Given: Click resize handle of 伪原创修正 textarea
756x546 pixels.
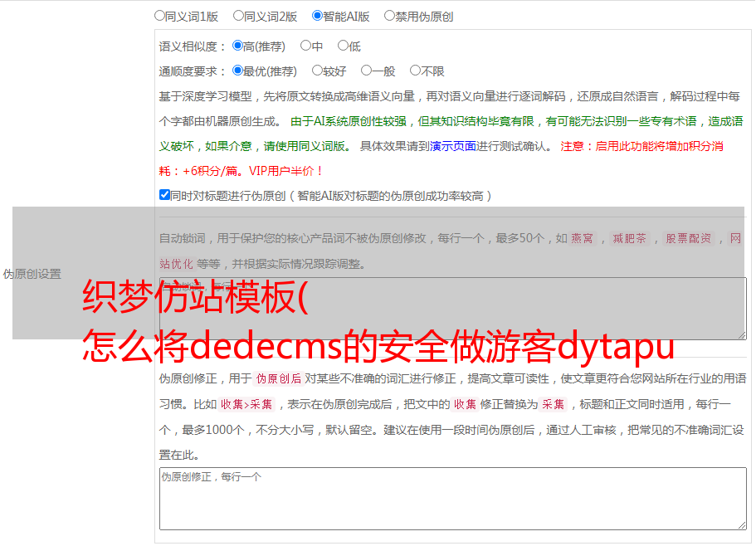Looking at the screenshot, I should [x=742, y=525].
